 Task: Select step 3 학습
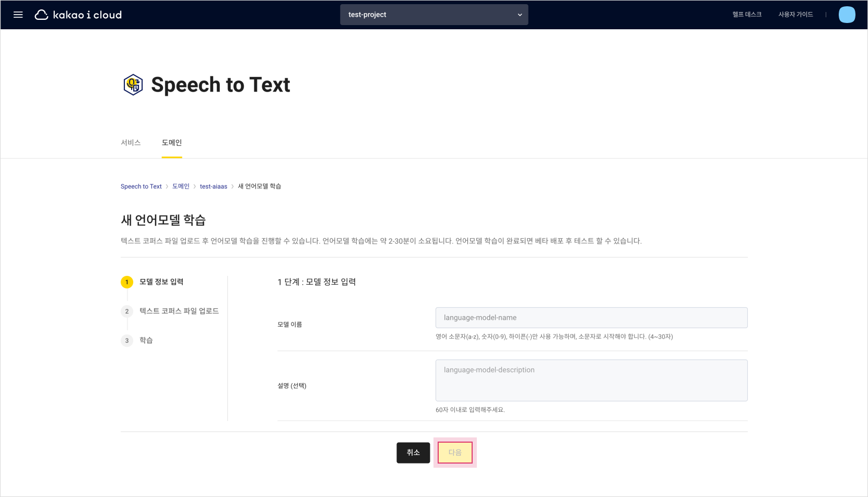pos(137,341)
